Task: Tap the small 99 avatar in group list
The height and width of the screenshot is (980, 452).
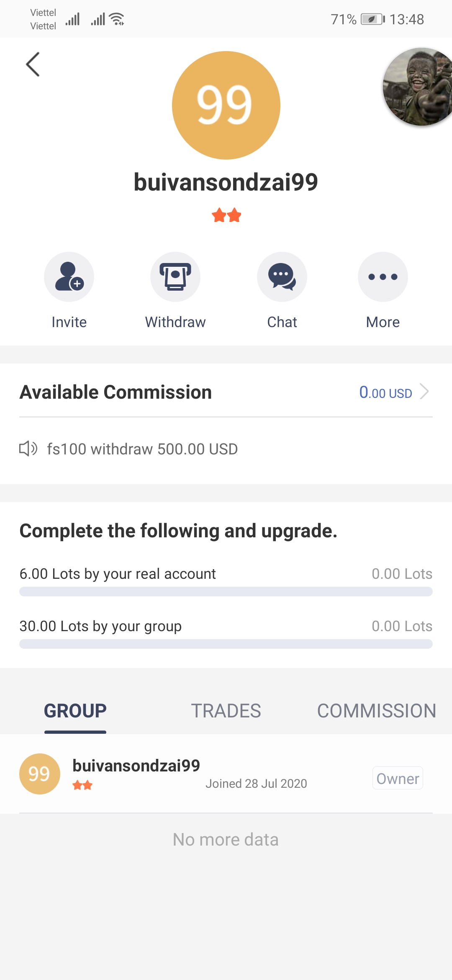Action: point(40,774)
